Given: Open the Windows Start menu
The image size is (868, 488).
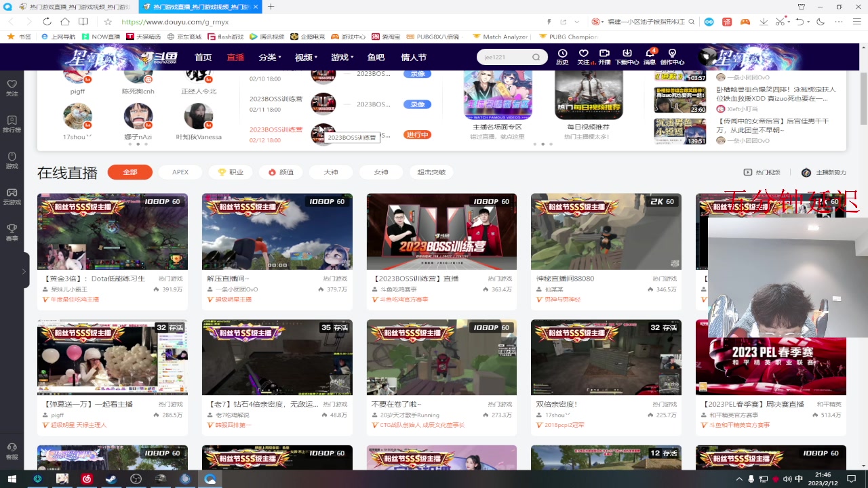Looking at the screenshot, I should [x=12, y=479].
